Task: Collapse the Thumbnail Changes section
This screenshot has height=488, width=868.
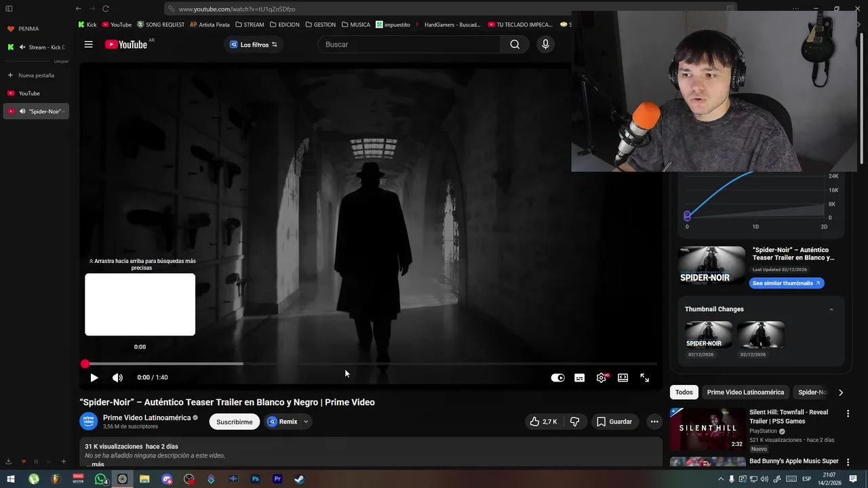Action: (x=831, y=309)
